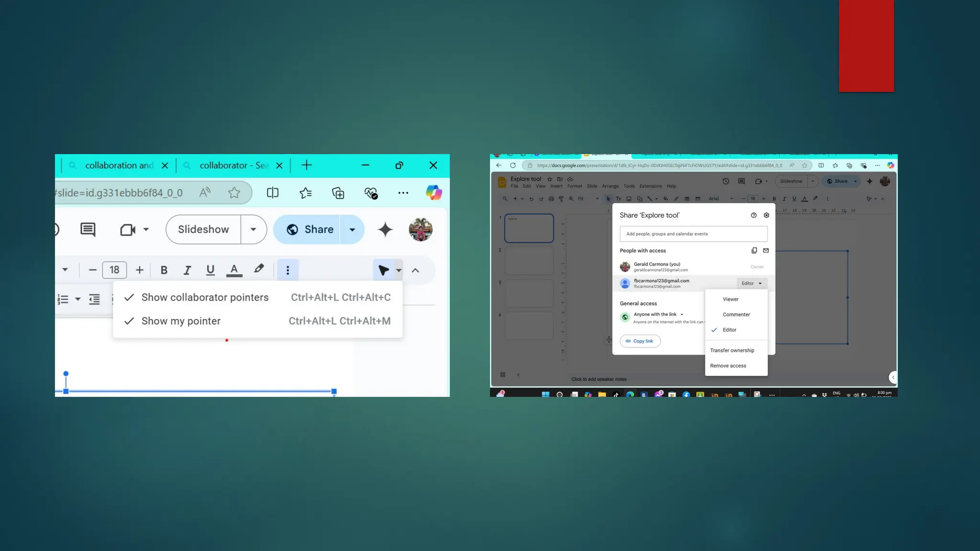980x551 pixels.
Task: Expand the Slideshow dropdown arrow
Action: click(x=253, y=230)
